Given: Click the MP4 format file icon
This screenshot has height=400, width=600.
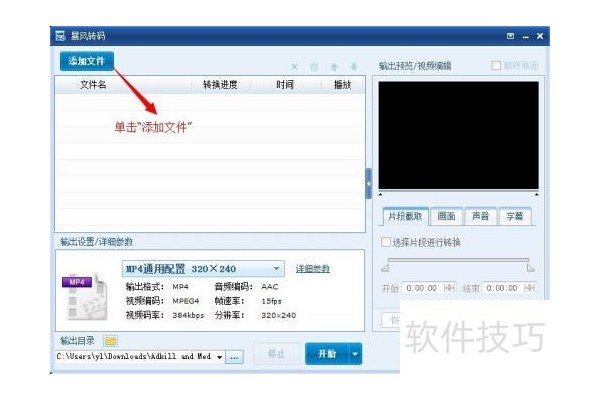Looking at the screenshot, I should 85,296.
